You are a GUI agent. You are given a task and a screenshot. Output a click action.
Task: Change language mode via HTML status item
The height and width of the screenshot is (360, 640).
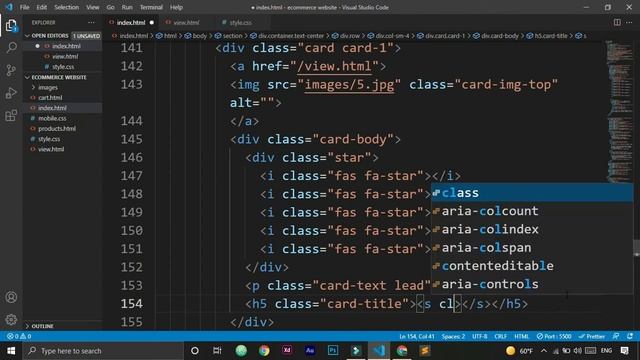click(x=521, y=336)
